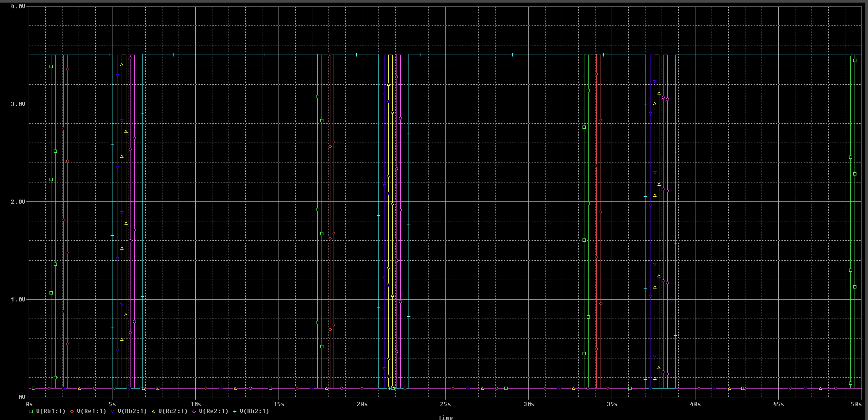The image size is (868, 420).
Task: Click the blue inverted triangle symbol for V(Rb2:1)
Action: click(x=113, y=411)
